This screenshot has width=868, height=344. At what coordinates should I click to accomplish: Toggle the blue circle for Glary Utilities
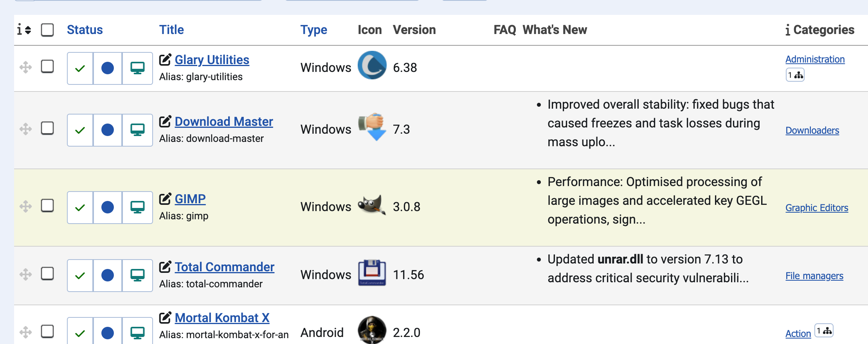tap(108, 68)
